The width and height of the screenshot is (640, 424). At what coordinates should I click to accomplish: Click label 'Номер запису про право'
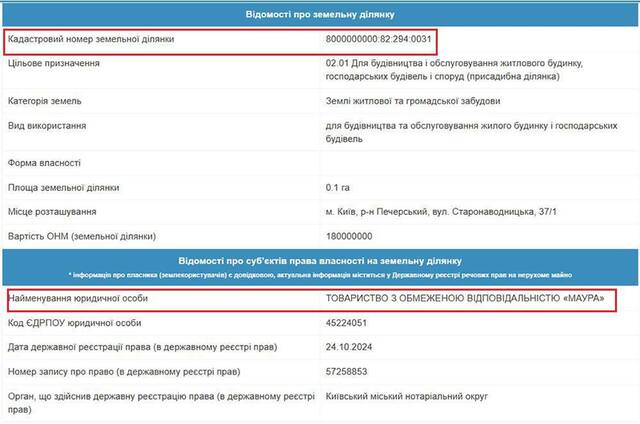[x=124, y=372]
